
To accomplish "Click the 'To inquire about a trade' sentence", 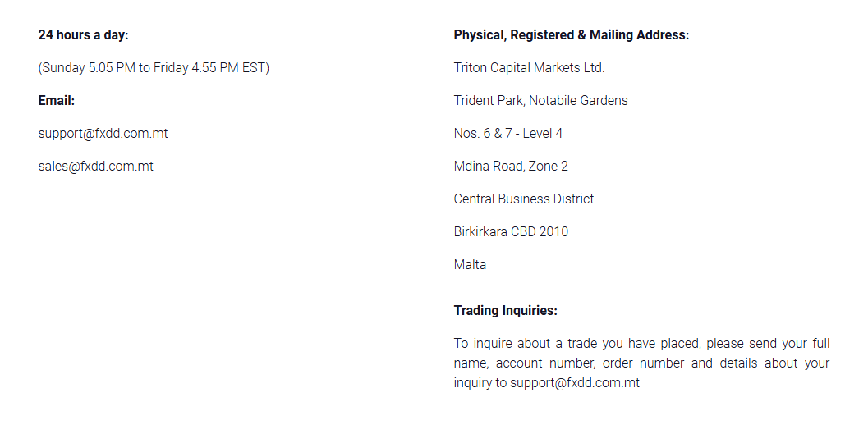I will [641, 363].
